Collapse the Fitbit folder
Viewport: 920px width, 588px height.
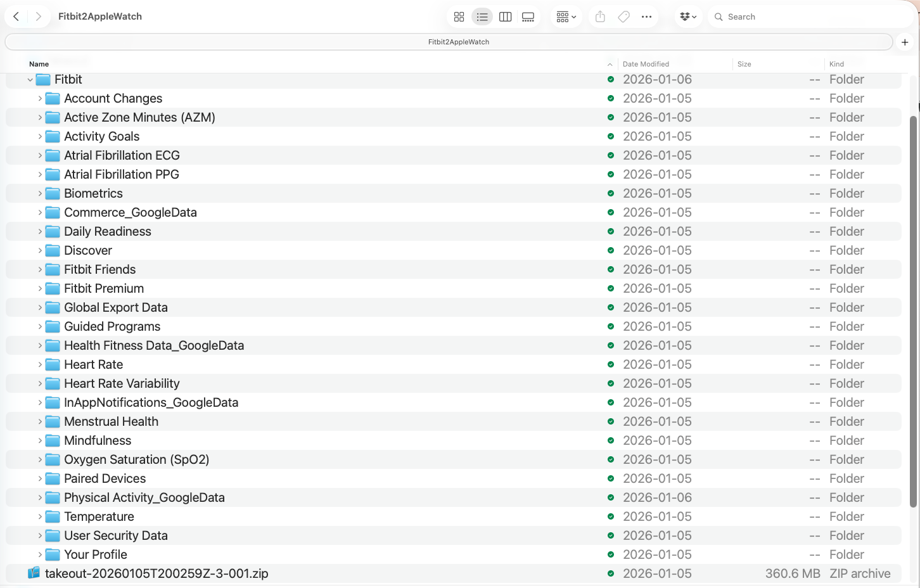coord(30,80)
